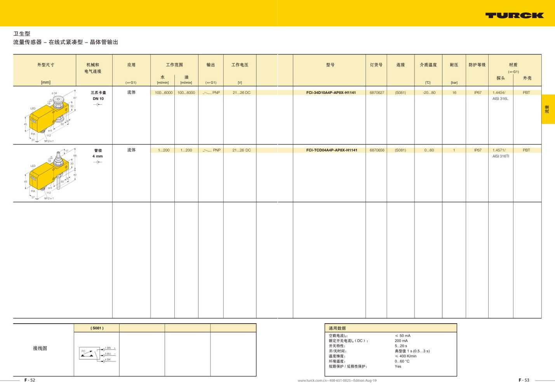The width and height of the screenshot is (555, 392).
Task: Select the DN 10 tri-clamp sensor drawing
Action: coord(50,116)
